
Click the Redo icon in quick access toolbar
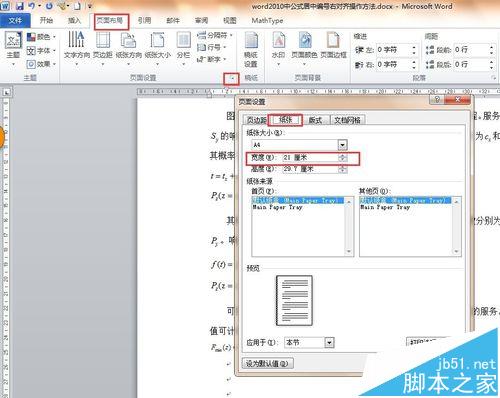click(49, 6)
